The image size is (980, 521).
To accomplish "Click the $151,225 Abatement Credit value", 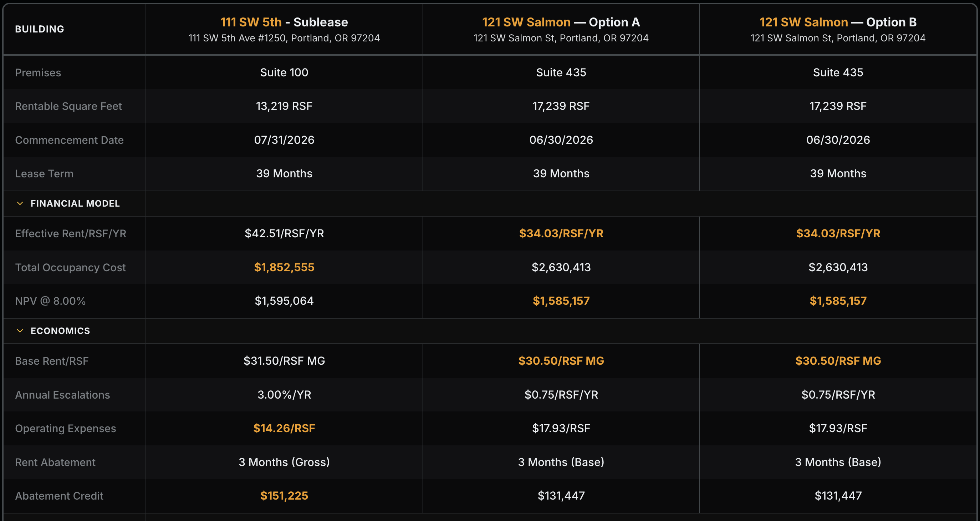I will click(284, 496).
